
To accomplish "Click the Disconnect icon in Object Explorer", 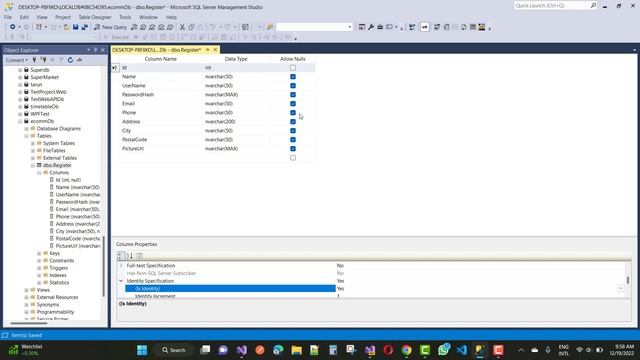I will [x=43, y=60].
